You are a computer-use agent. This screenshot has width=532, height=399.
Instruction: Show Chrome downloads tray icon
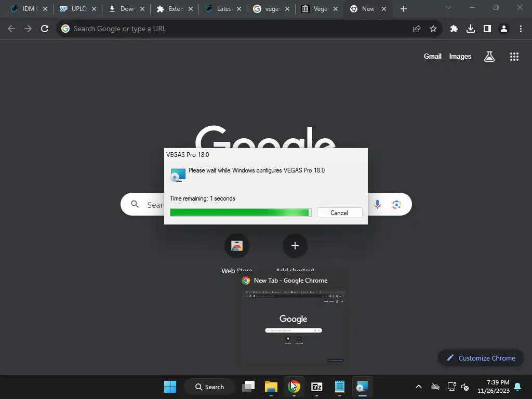coord(471,29)
